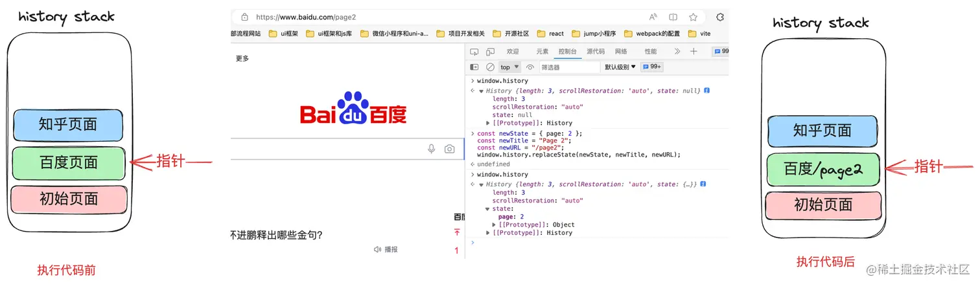Switch to the 性能 tab

click(x=650, y=52)
